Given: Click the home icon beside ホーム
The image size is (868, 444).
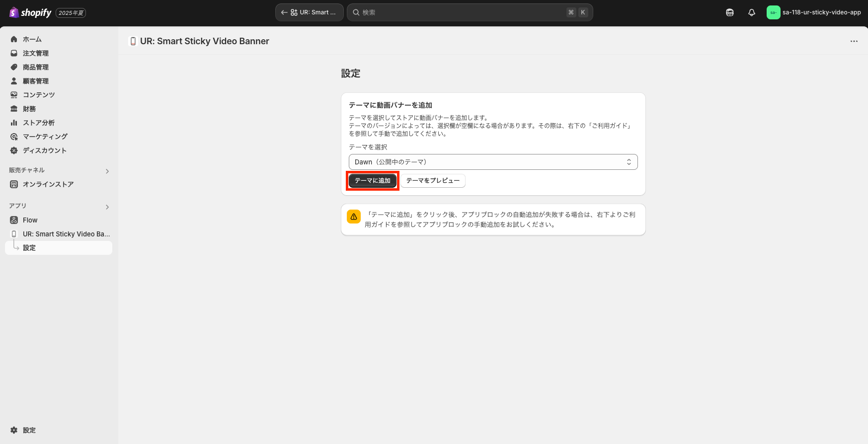Looking at the screenshot, I should 14,39.
